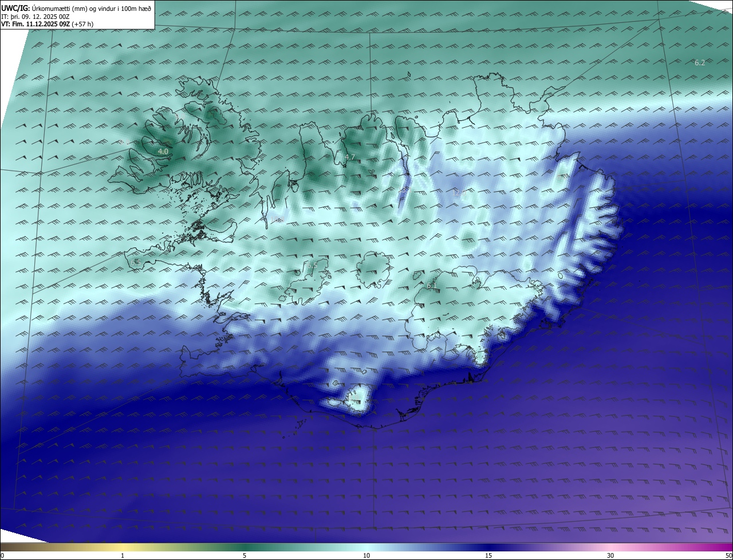Click the '50' tick on the color scale
Image resolution: width=733 pixels, height=560 pixels.
coord(728,555)
